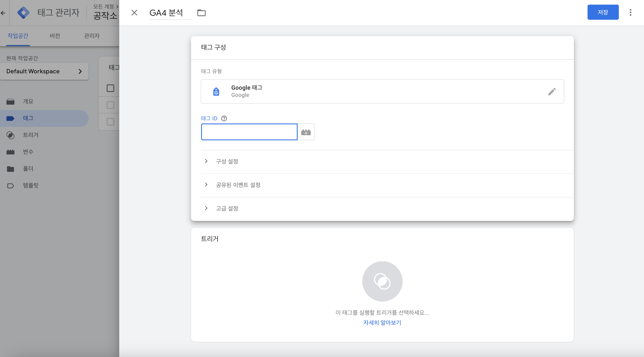Viewport: 644px width, 357px height.
Task: Click the back arrow in the header
Action: pos(3,13)
